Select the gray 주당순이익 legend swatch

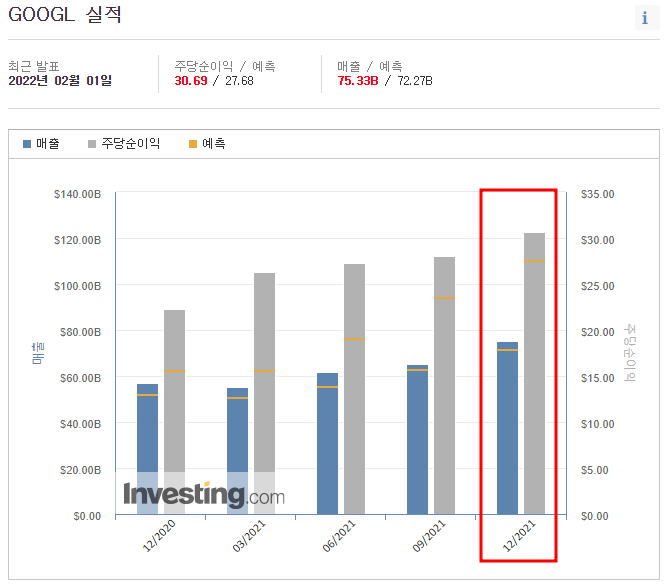[x=92, y=144]
